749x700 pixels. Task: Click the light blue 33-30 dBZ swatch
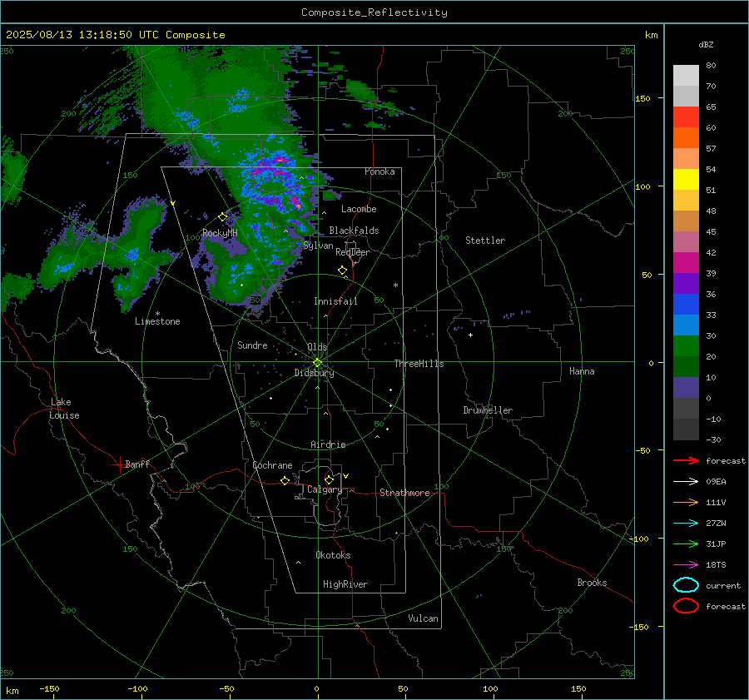pyautogui.click(x=686, y=325)
